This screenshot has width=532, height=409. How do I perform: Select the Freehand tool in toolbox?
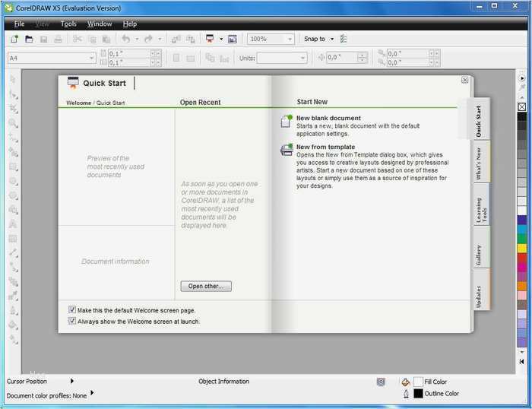(14, 138)
